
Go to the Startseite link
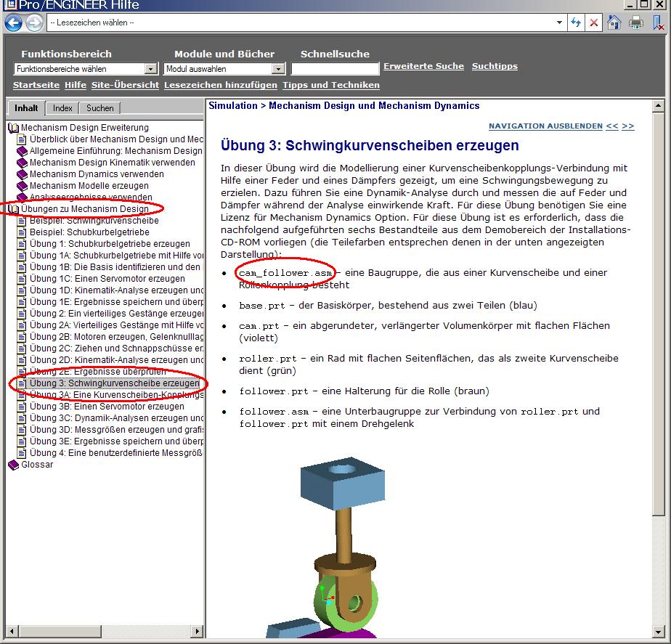pyautogui.click(x=36, y=85)
